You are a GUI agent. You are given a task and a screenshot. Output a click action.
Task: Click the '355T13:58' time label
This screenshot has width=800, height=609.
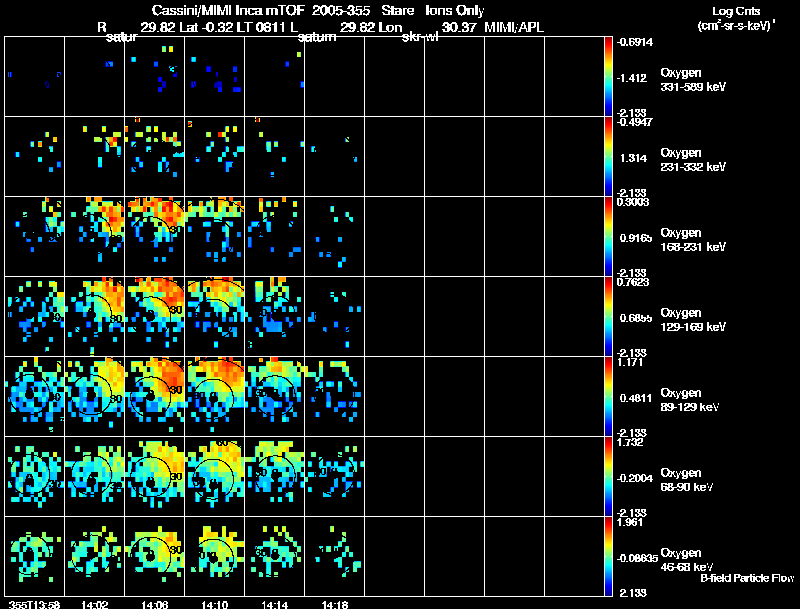tap(35, 604)
